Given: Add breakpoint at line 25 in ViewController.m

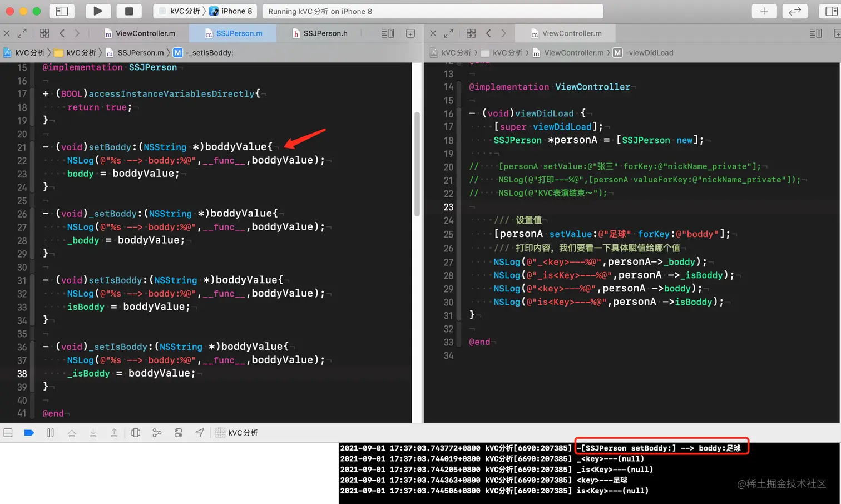Looking at the screenshot, I should click(448, 235).
